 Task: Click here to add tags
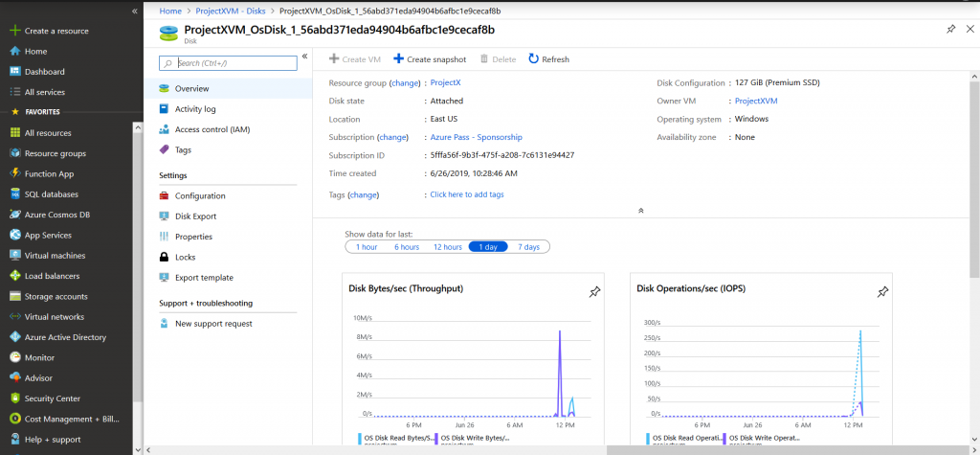point(467,194)
